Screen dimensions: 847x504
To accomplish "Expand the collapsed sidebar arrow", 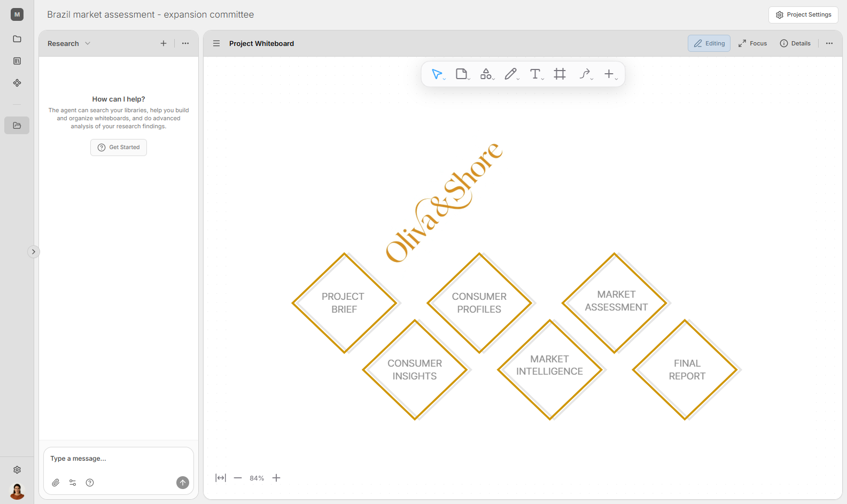I will [34, 252].
